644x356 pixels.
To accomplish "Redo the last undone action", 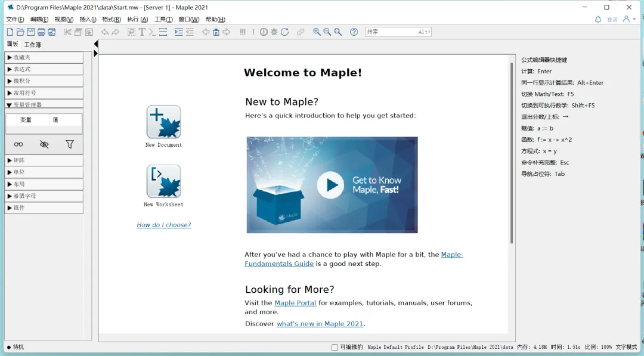I will [x=116, y=32].
